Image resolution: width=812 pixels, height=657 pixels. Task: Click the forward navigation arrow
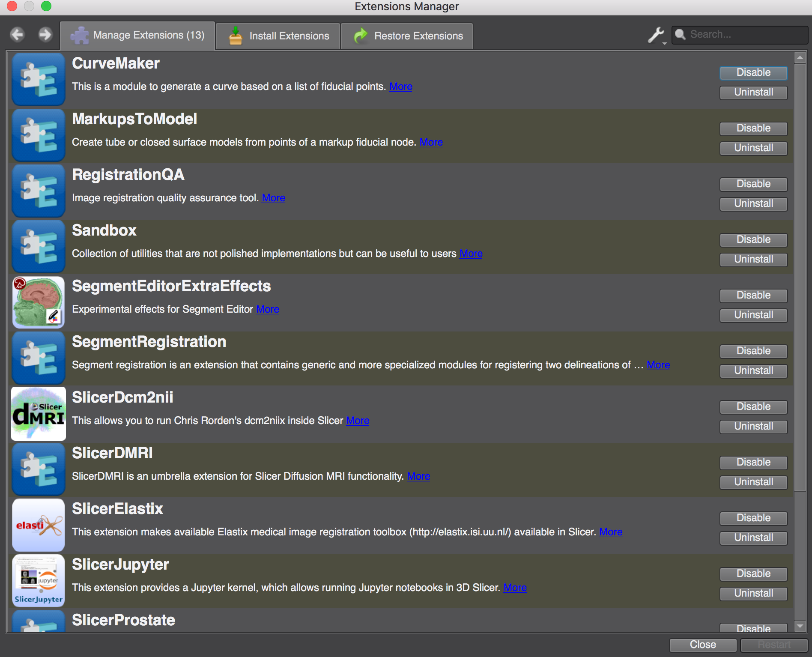tap(44, 34)
